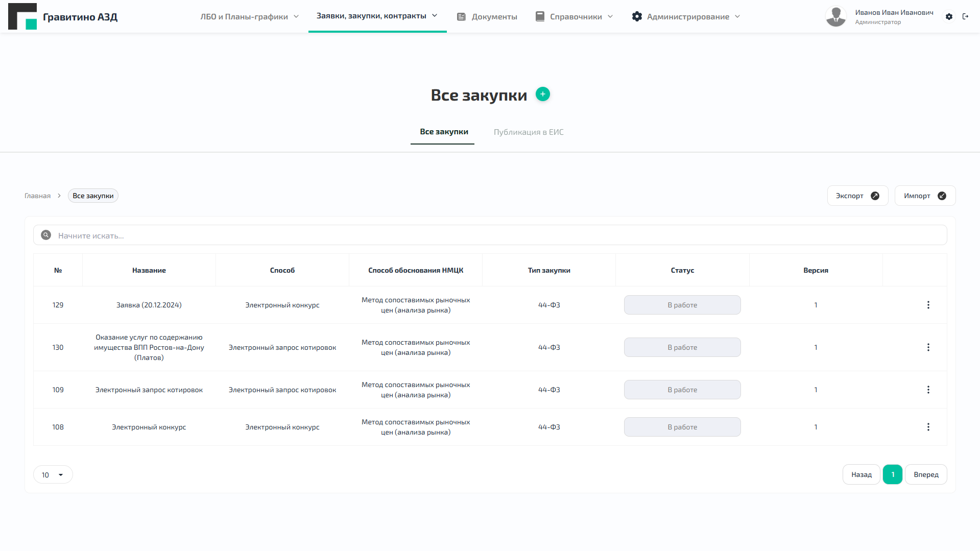Click the user avatar picture
The image size is (980, 551).
click(x=835, y=17)
